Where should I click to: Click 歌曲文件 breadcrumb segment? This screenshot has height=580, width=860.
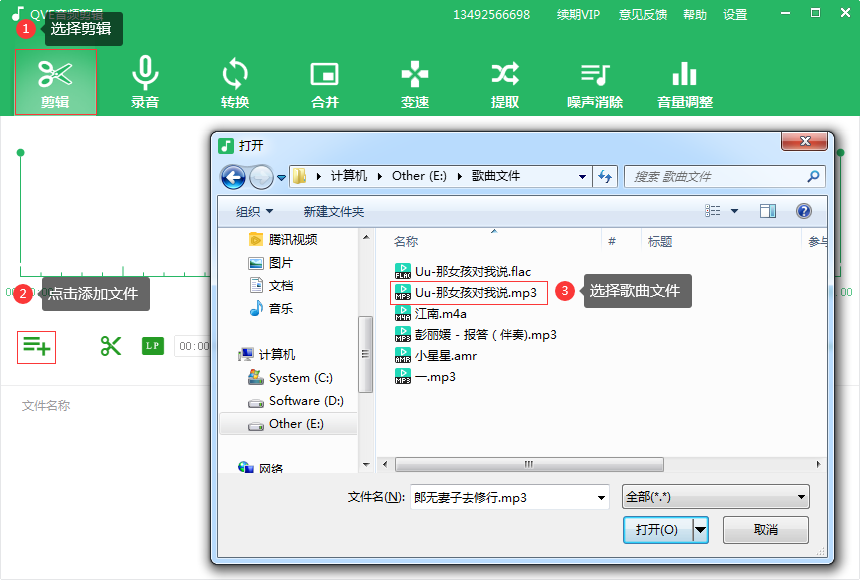pyautogui.click(x=496, y=176)
